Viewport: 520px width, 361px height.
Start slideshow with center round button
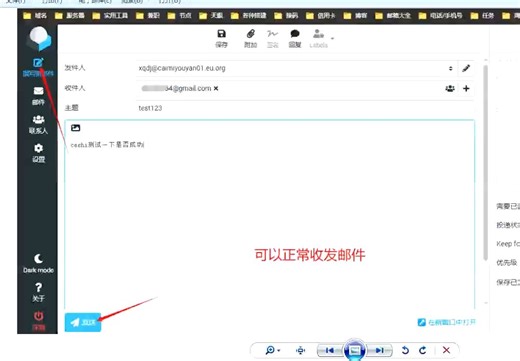tap(354, 350)
